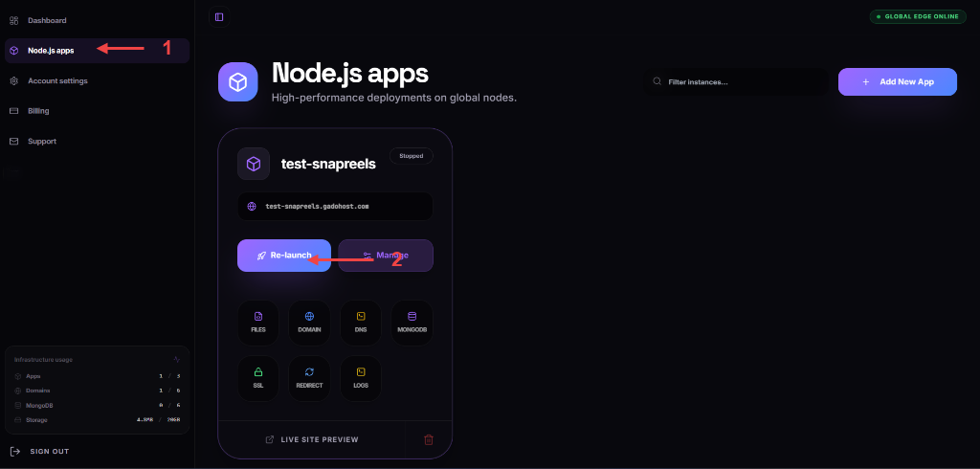Open Manage for test-snapreels
Image resolution: width=980 pixels, height=469 pixels.
coord(386,256)
